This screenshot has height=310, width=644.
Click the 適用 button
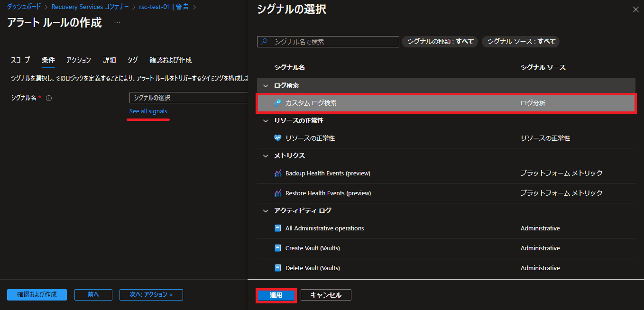point(276,295)
